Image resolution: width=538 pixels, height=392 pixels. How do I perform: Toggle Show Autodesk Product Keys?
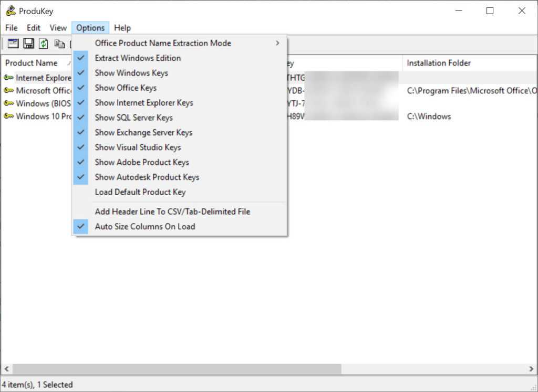coord(180,177)
